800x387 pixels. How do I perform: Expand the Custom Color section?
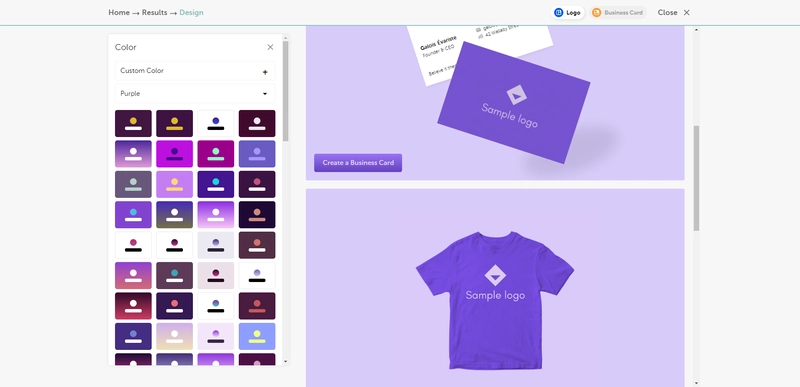coord(195,71)
